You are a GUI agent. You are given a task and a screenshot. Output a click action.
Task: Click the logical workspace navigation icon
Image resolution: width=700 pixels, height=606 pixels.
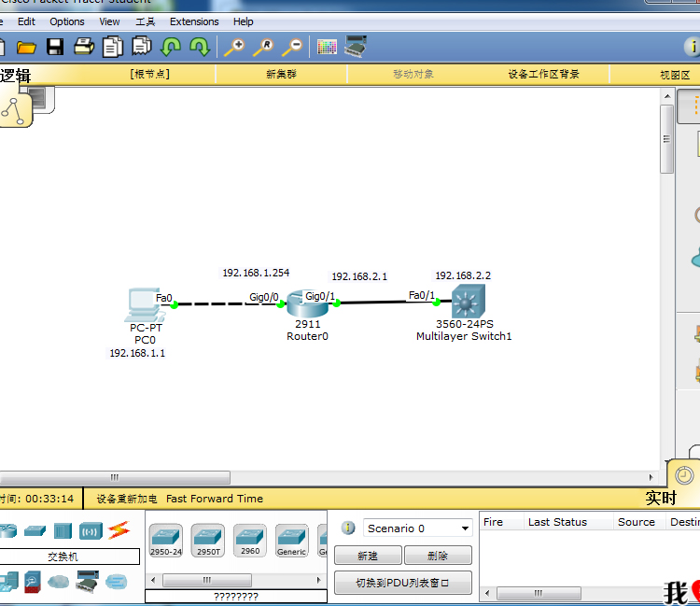pos(15,110)
